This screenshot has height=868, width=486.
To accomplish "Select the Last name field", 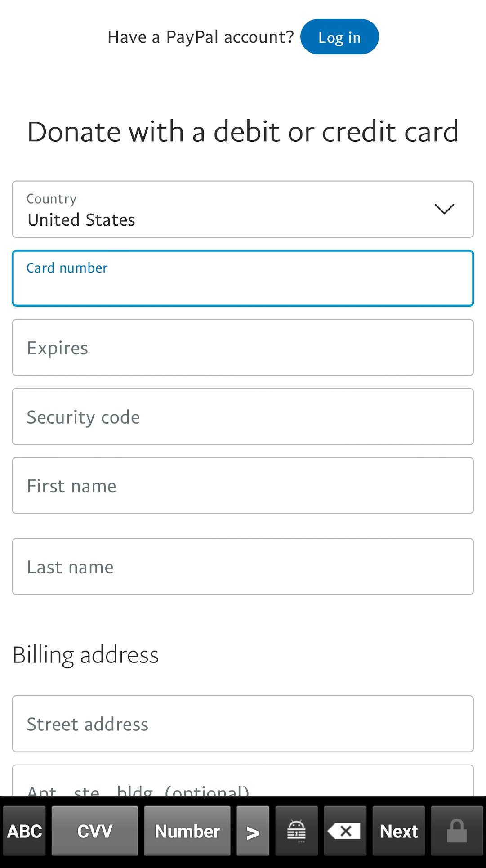I will point(243,566).
